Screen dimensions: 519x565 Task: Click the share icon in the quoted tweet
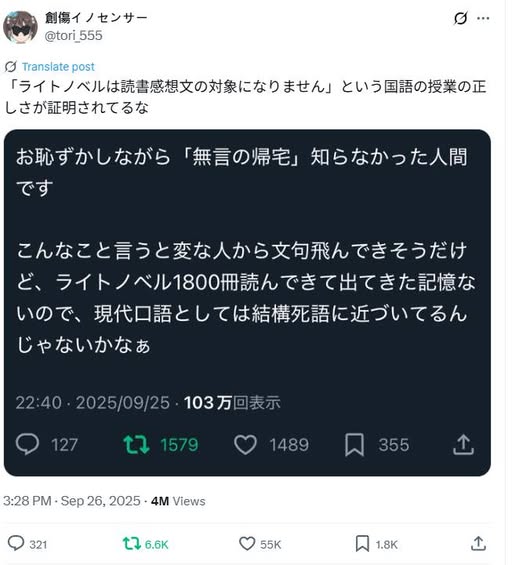463,444
